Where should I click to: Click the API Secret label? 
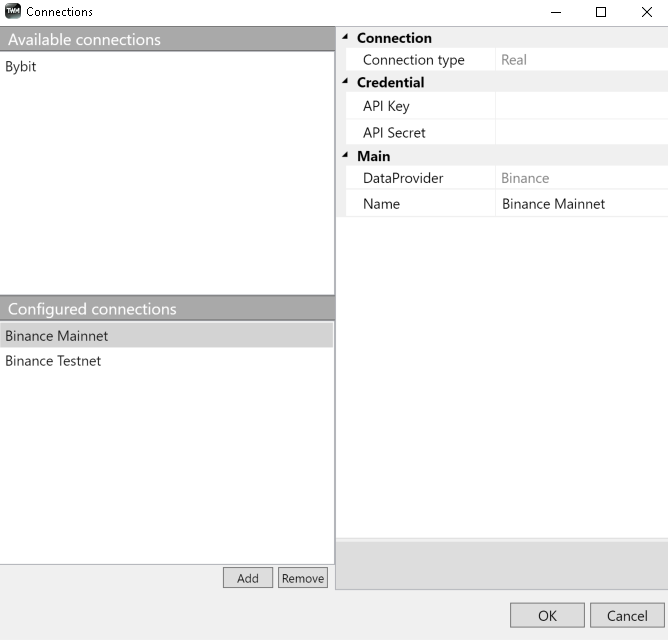pyautogui.click(x=394, y=133)
